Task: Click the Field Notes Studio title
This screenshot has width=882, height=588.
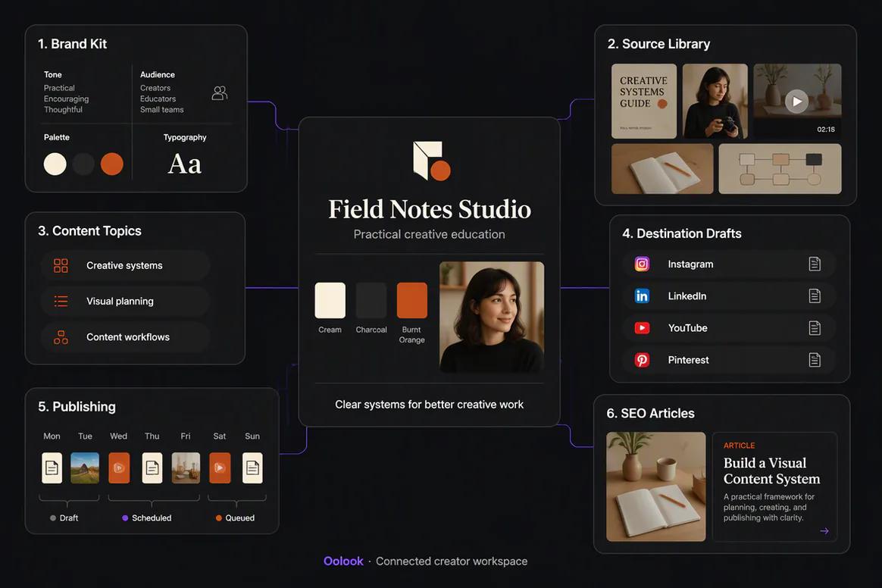Action: click(430, 209)
